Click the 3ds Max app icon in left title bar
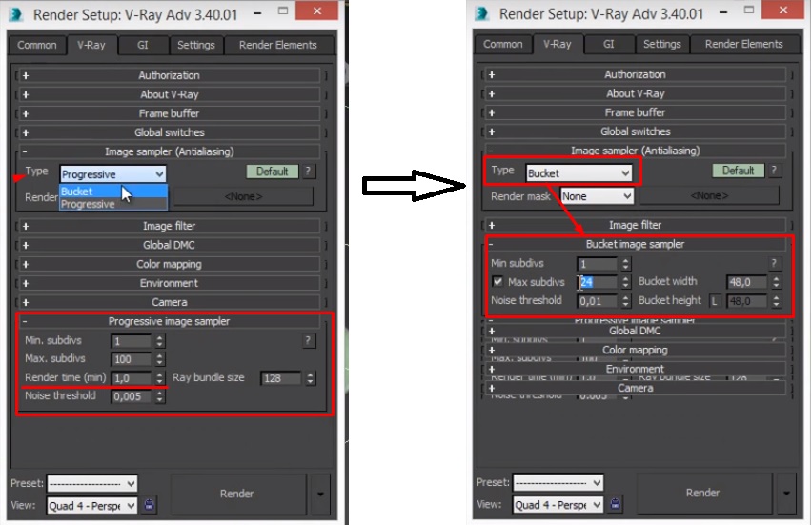812x525 pixels. click(x=16, y=14)
